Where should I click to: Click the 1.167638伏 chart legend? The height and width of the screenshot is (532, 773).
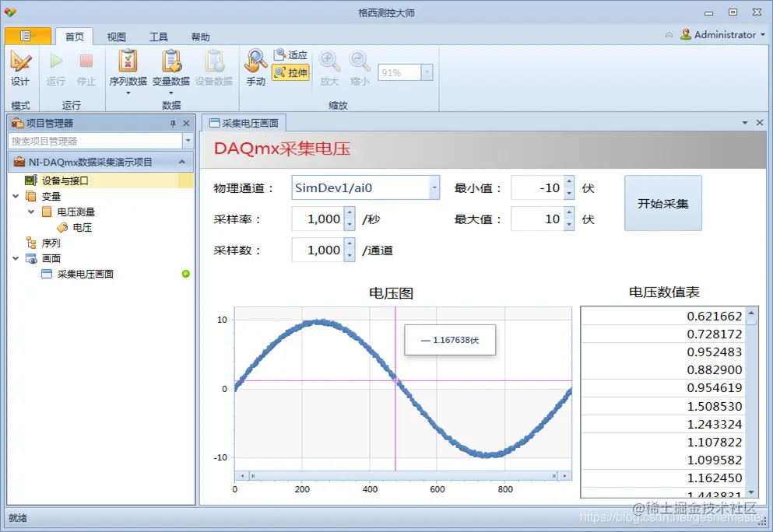click(x=450, y=340)
